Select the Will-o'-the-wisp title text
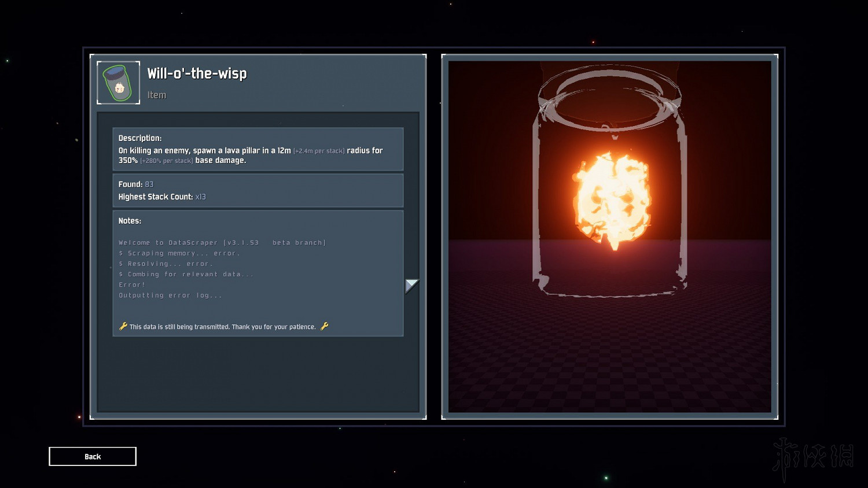Viewport: 868px width, 488px height. 197,73
